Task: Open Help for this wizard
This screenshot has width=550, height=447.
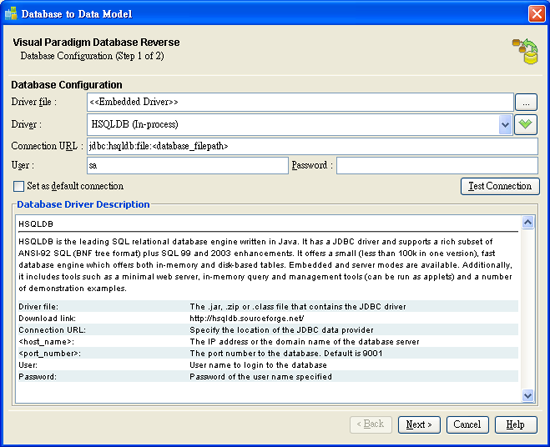Action: [516, 425]
